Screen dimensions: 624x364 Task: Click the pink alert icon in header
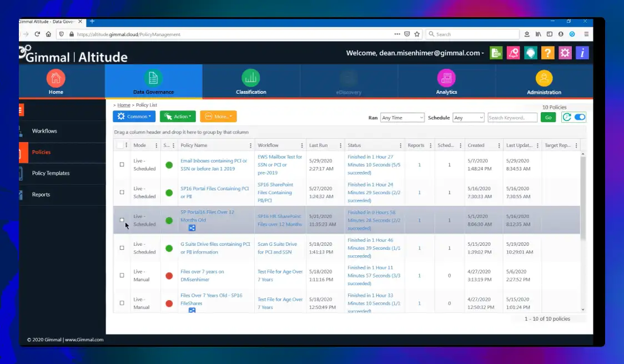click(x=514, y=53)
